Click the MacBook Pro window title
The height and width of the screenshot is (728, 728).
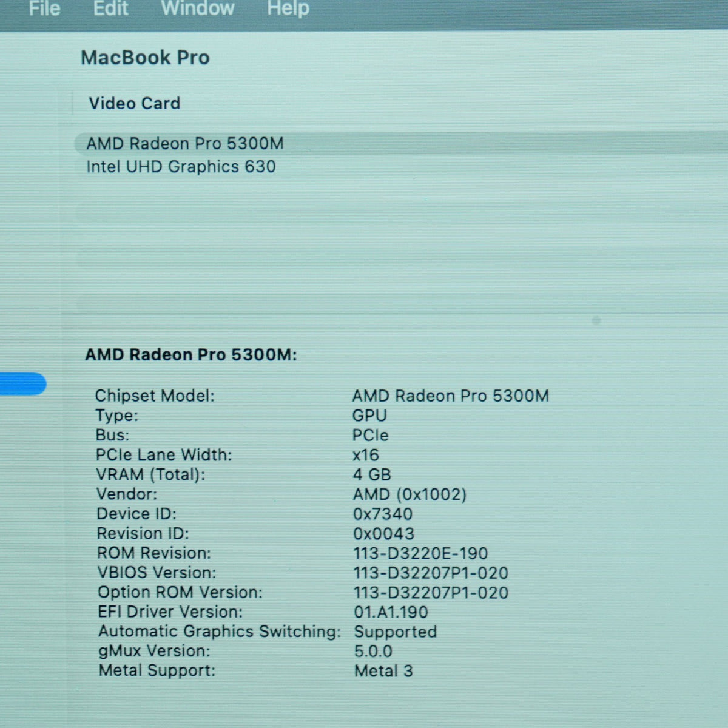tap(145, 58)
